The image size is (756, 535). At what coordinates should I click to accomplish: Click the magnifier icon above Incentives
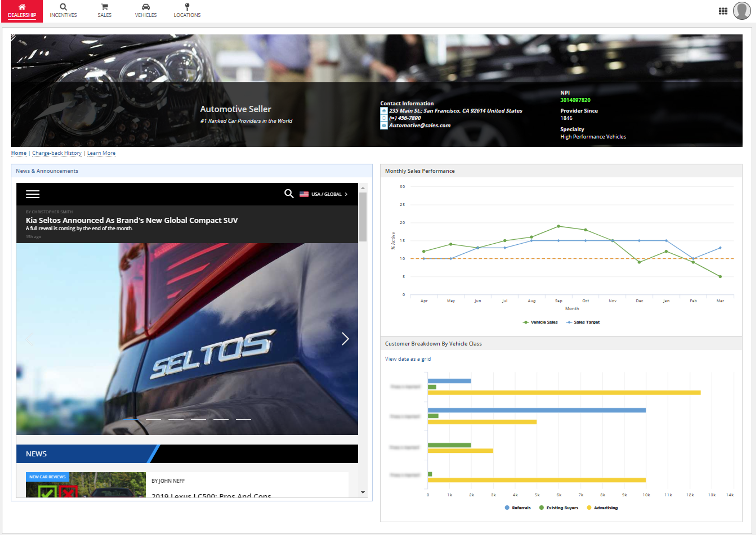click(63, 6)
